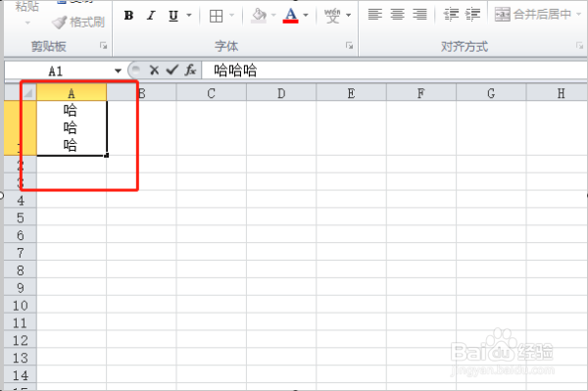Select column G header
Screen dimensions: 588x391
pos(491,92)
